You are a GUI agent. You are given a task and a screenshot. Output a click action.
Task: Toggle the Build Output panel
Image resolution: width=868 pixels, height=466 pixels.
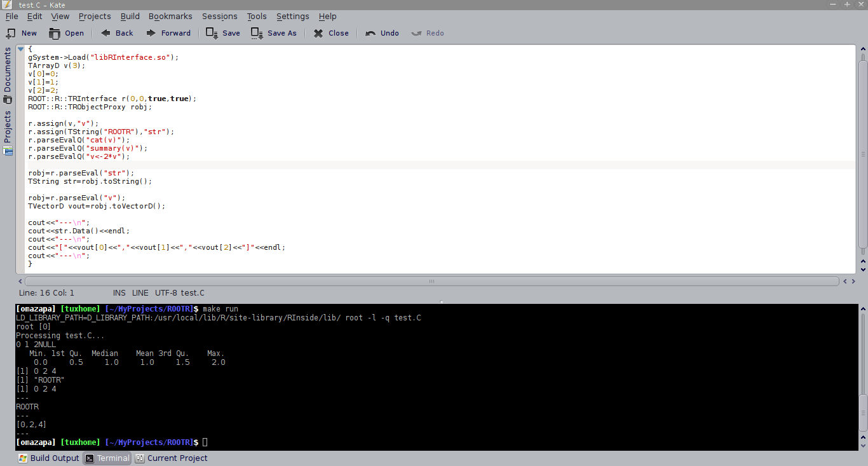coord(49,458)
